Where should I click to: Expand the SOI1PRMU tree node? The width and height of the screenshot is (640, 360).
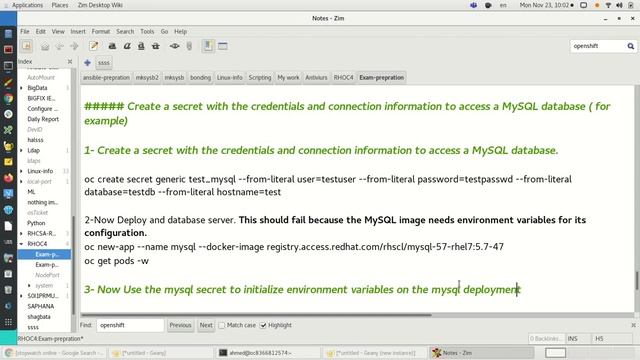click(x=22, y=296)
